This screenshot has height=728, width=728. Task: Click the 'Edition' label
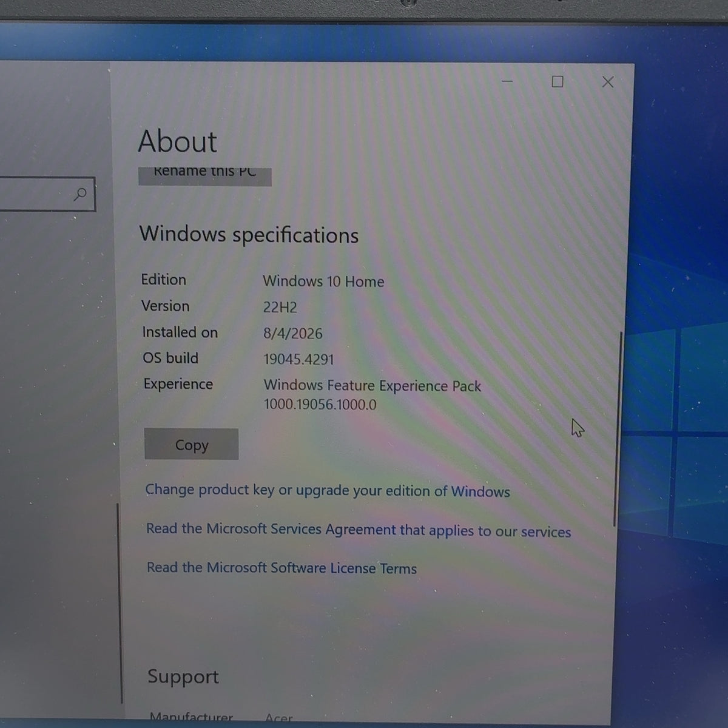point(163,280)
